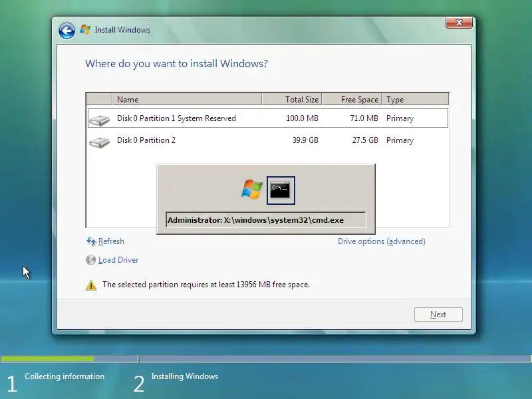532x399 pixels.
Task: Click the Where do you want to install heading
Action: click(176, 63)
